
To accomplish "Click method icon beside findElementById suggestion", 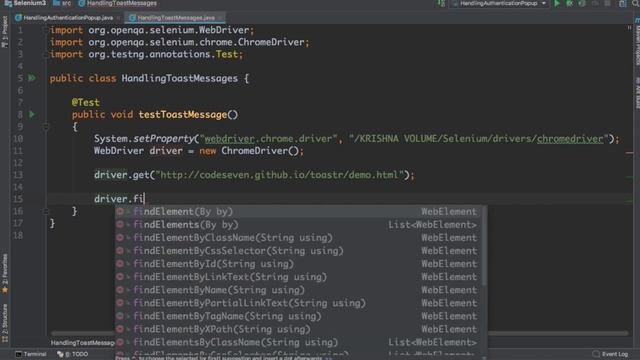I will click(120, 264).
